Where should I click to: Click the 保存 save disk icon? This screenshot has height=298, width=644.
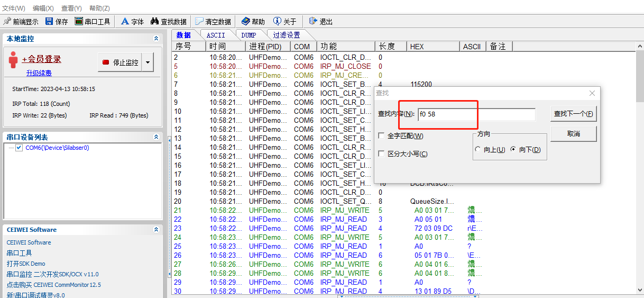49,22
